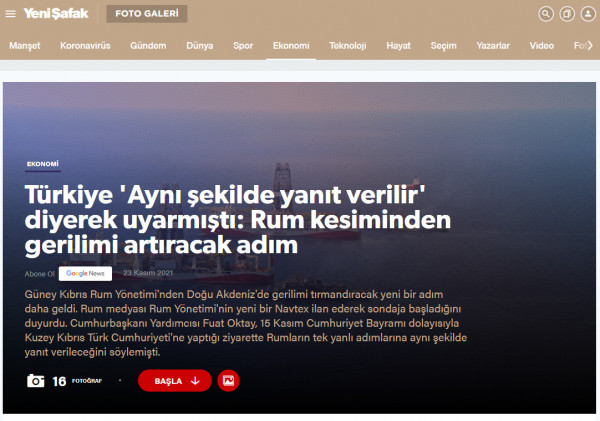The width and height of the screenshot is (600, 421).
Task: Open the Dünya tab
Action: [199, 46]
